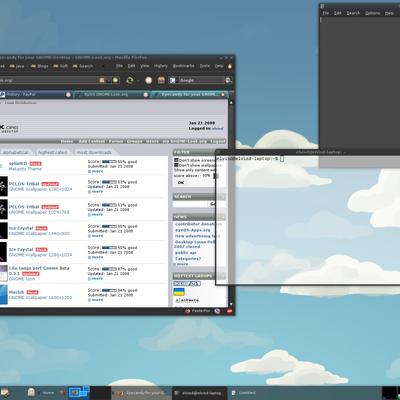Click the terminal window taskbar entry

coord(199,393)
